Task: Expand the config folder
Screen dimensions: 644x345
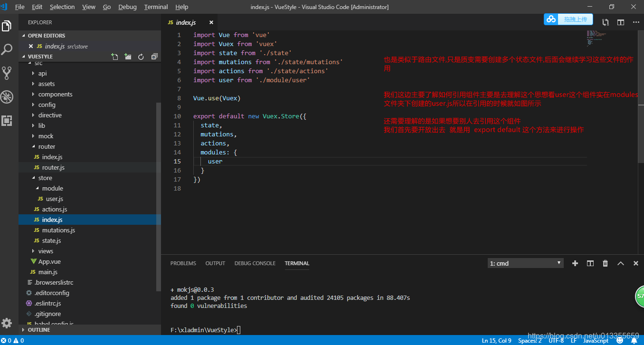Action: pos(90,105)
